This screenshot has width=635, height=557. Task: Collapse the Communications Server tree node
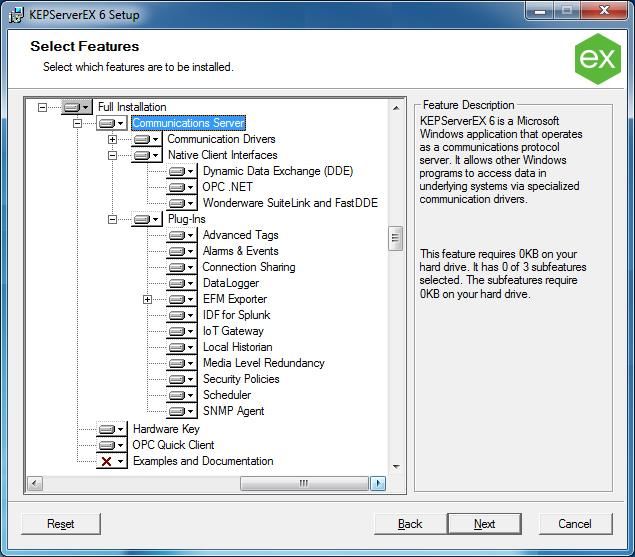[77, 123]
